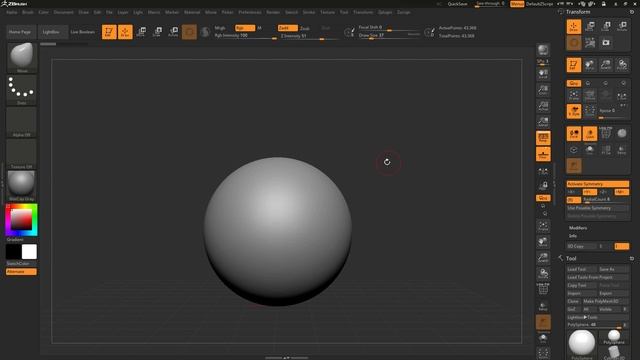Click the ZoomD icon on right shelf

(x=543, y=258)
